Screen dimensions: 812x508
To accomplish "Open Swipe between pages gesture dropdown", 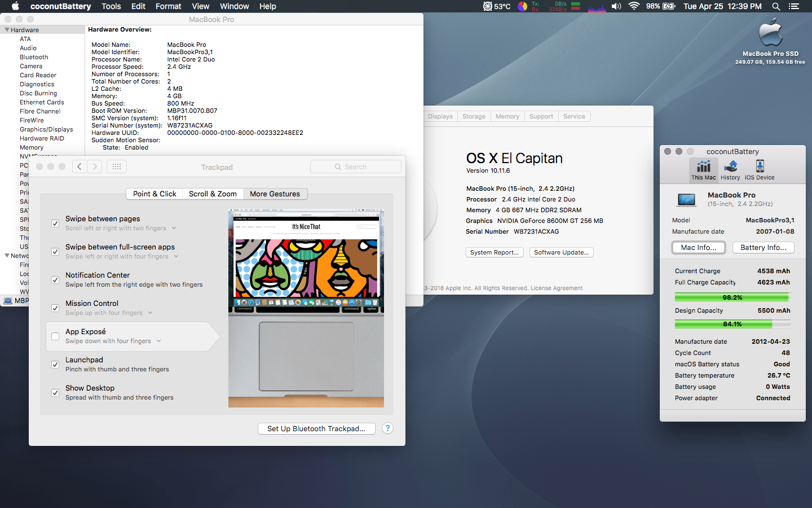I will tap(174, 229).
